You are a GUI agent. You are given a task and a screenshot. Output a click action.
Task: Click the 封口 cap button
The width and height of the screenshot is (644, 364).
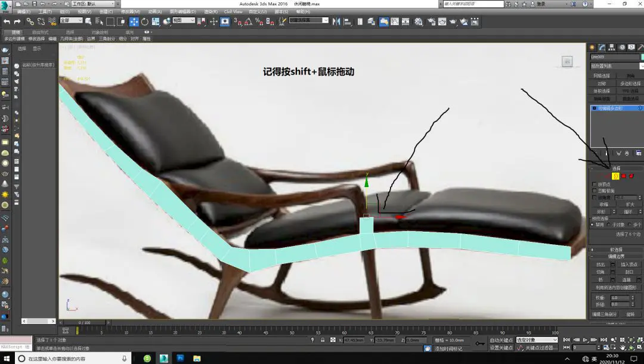pos(629,272)
